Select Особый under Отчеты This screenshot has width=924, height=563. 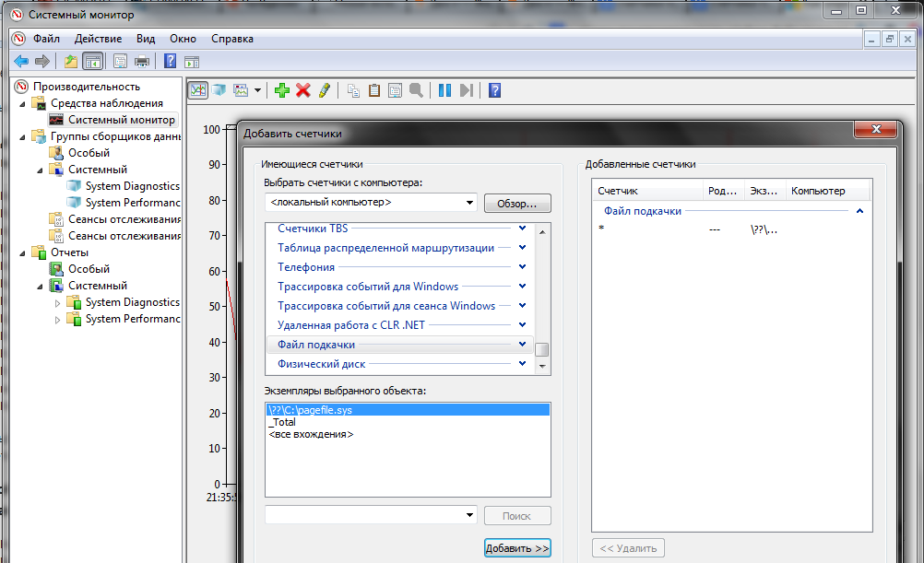[x=89, y=268]
